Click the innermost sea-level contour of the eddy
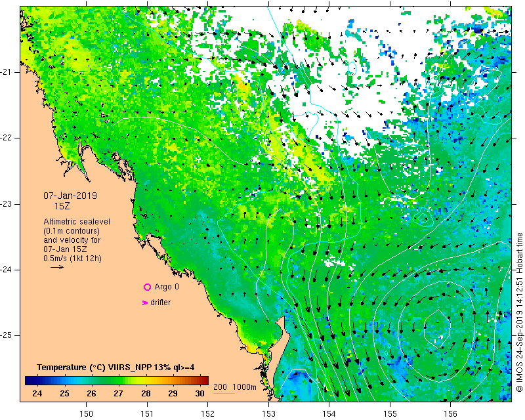 437,329
